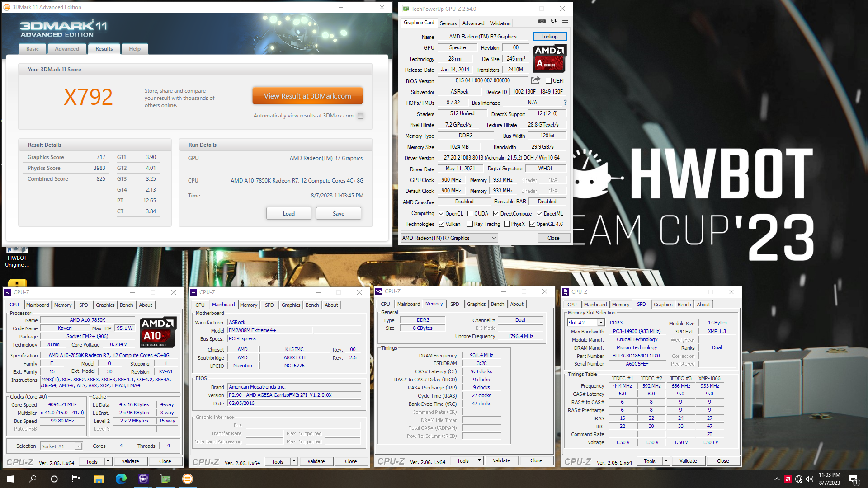Expand Tools arrow in CPU-Z Memory window
The width and height of the screenshot is (868, 488).
click(479, 460)
